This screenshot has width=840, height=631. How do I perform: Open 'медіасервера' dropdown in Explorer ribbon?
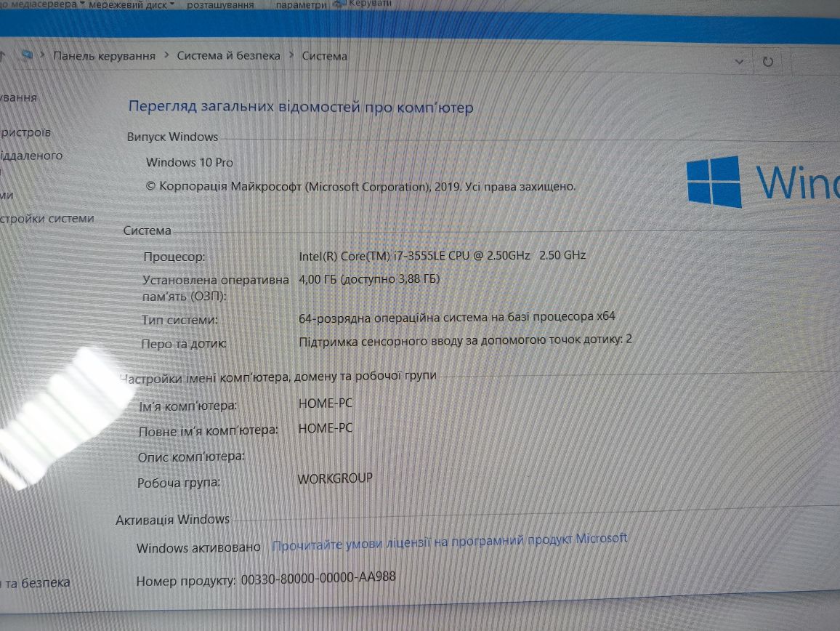[43, 4]
